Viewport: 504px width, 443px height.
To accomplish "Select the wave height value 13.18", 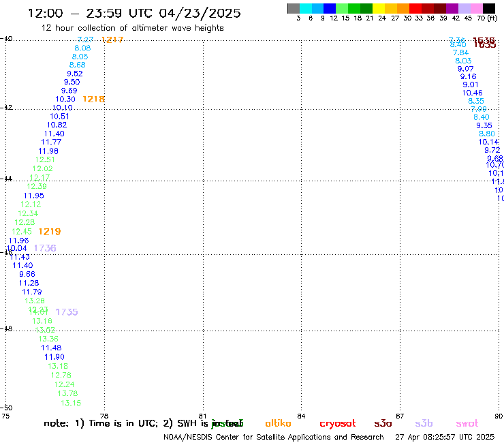I will click(x=58, y=366).
